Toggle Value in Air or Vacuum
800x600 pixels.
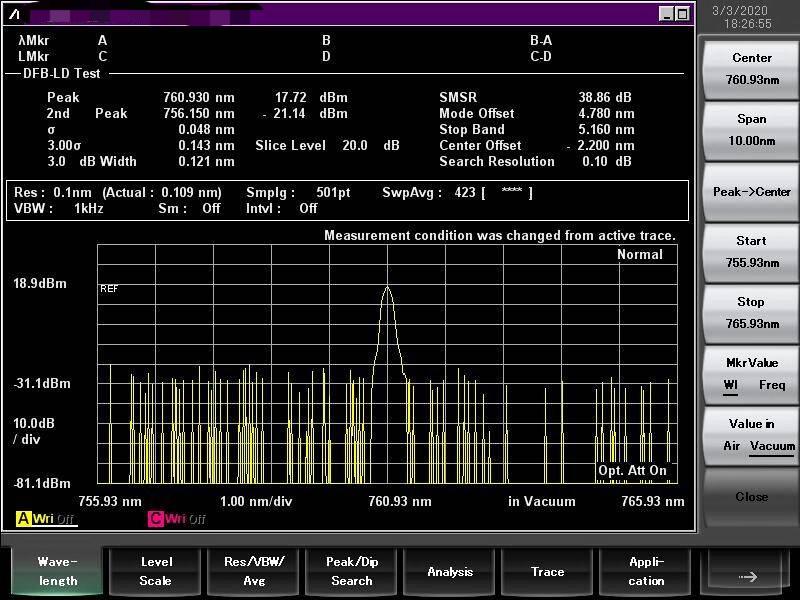752,435
